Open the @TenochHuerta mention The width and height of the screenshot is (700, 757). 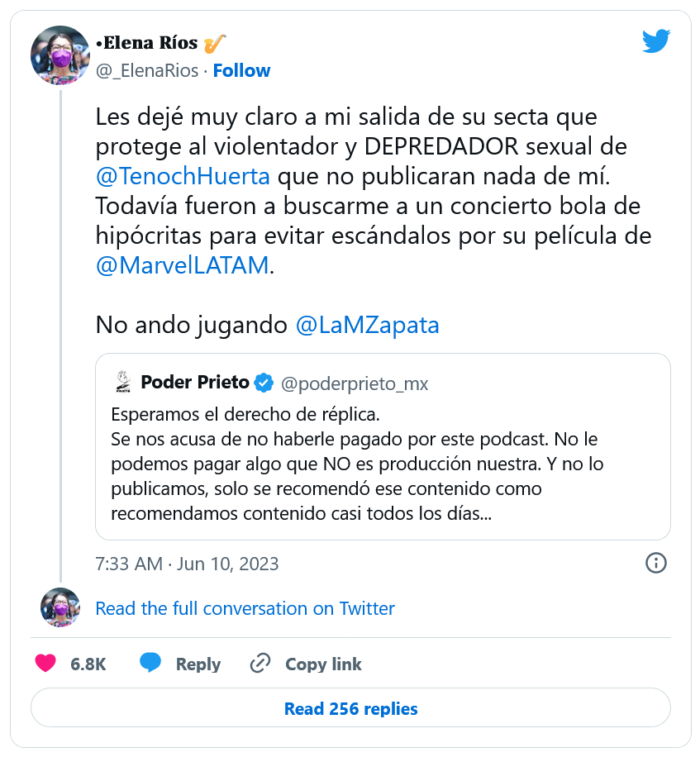coord(183,176)
